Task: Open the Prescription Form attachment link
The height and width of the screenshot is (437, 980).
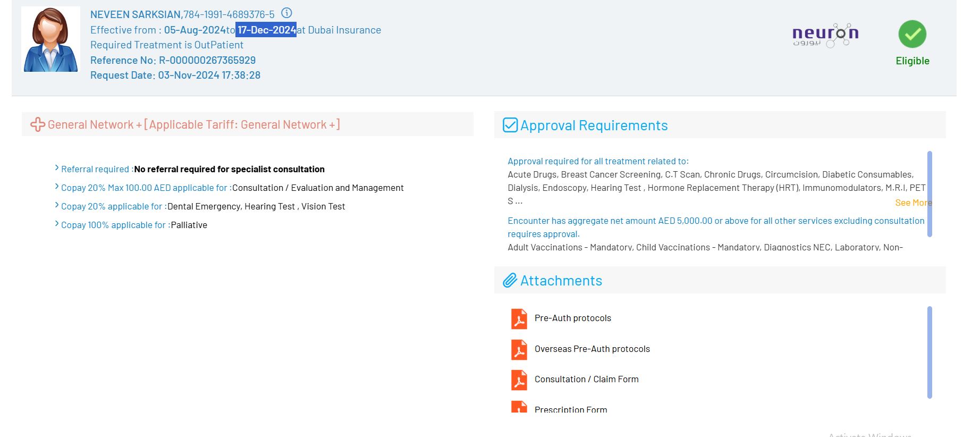Action: 571,409
